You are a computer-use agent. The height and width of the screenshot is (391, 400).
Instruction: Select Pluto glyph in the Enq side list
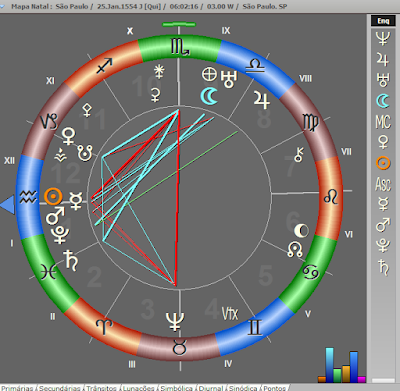(x=383, y=246)
